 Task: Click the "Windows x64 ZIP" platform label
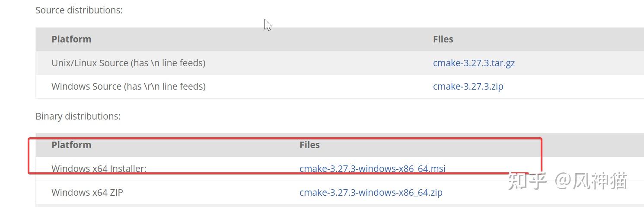point(87,192)
